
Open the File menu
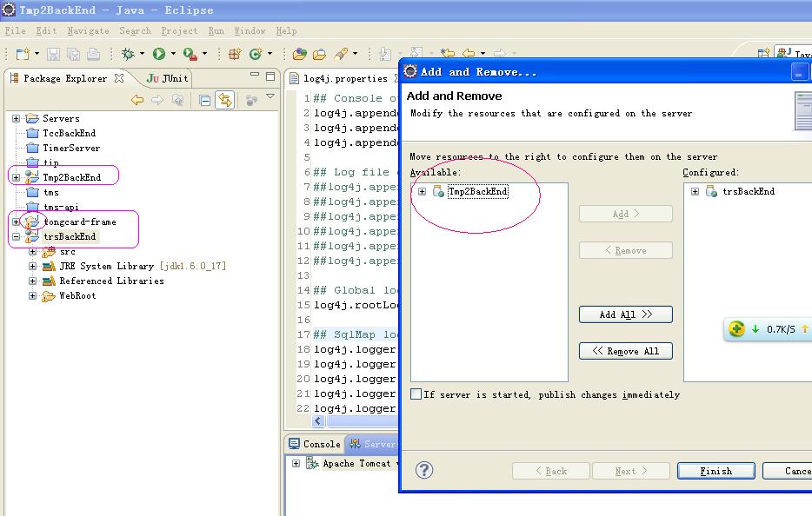tap(15, 30)
